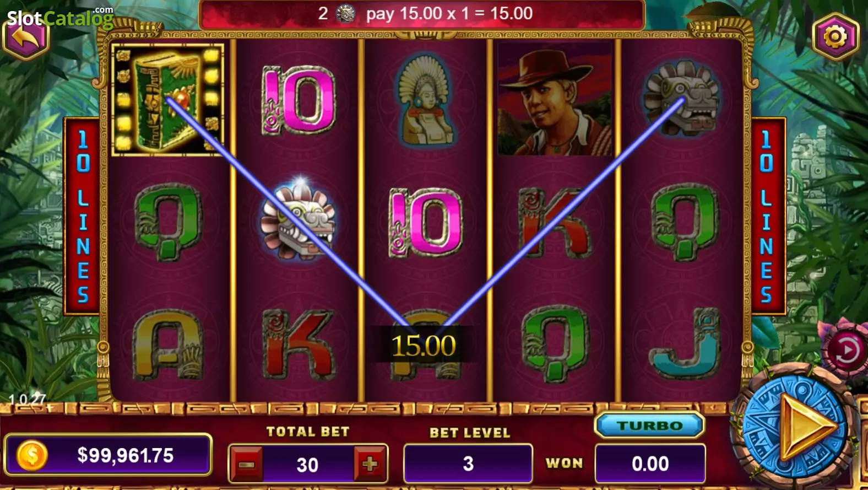Image resolution: width=868 pixels, height=490 pixels.
Task: Select the green book symbol on reel one
Action: point(168,99)
